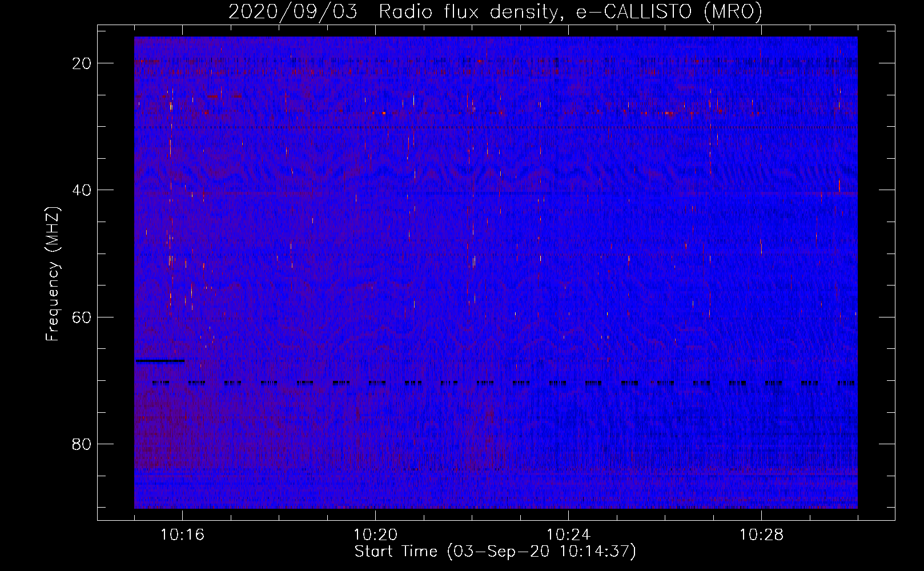Click the plot title '2020/09/03 Radio flux density, e-CALLISTO (MRO)'

tap(495, 11)
